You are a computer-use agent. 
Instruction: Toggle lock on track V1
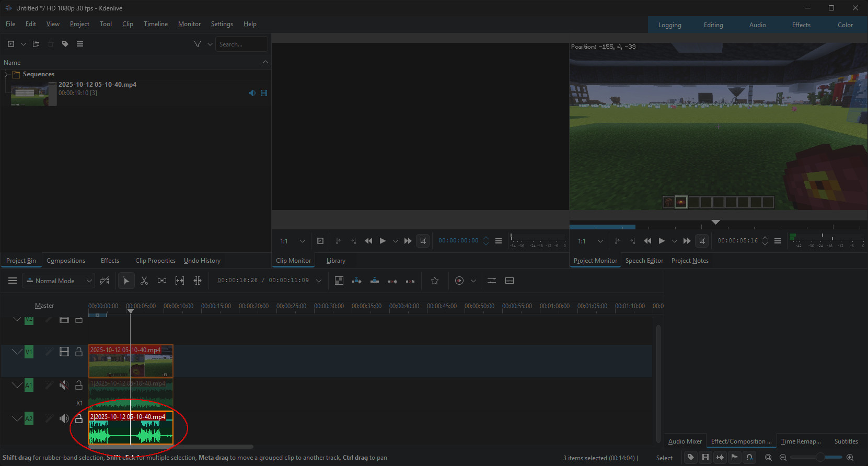79,352
